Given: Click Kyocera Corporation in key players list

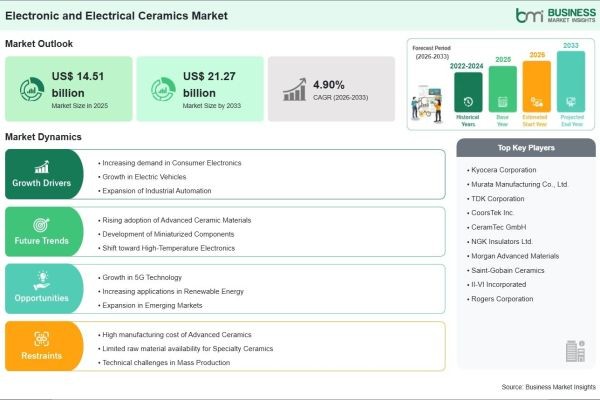Looking at the screenshot, I should click(502, 170).
